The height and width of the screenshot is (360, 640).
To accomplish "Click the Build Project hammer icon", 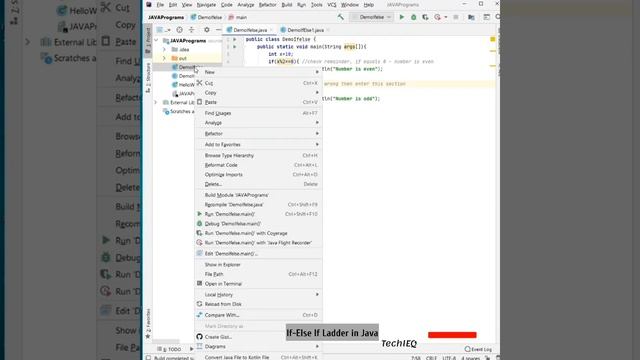I will coord(340,17).
